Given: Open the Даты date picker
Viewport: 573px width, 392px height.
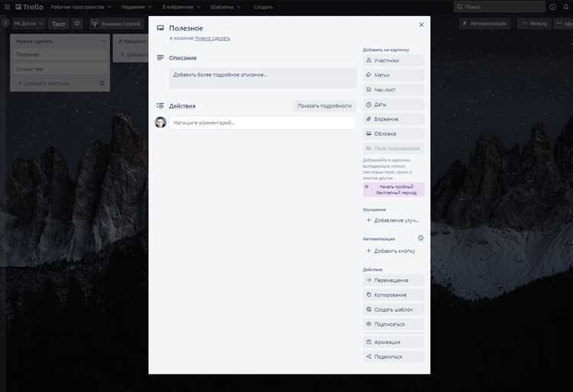Looking at the screenshot, I should pos(393,104).
